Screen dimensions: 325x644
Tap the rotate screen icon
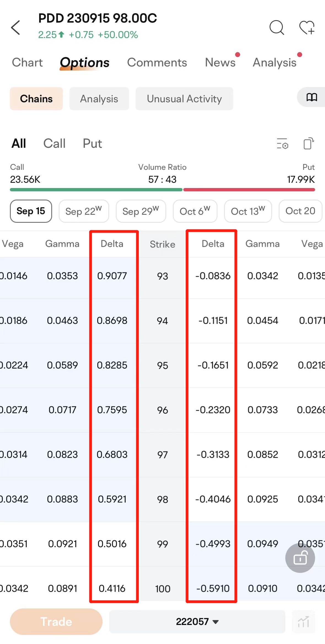click(x=308, y=144)
